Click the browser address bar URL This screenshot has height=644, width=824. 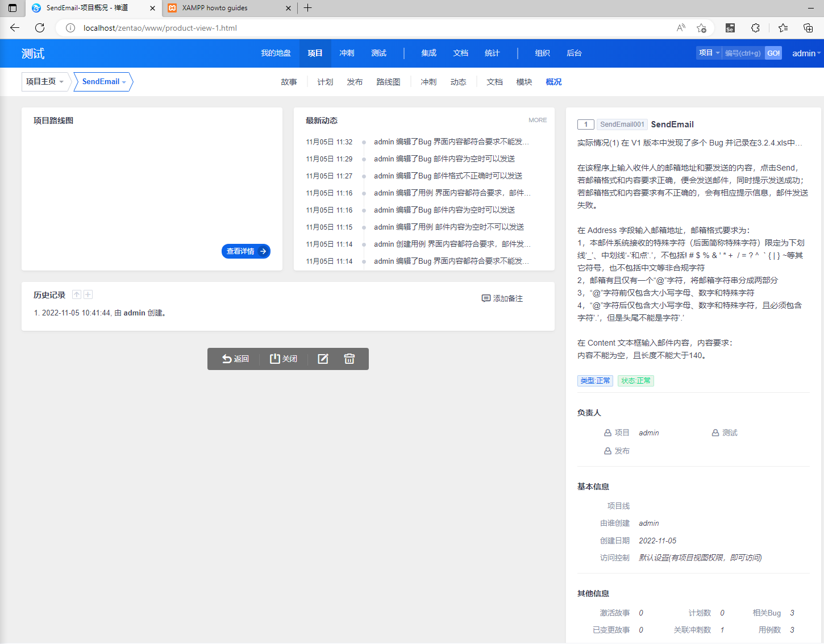(160, 28)
